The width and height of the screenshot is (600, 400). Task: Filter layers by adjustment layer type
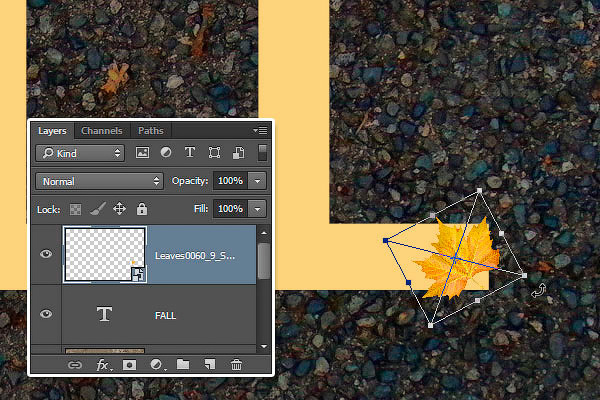tap(166, 152)
